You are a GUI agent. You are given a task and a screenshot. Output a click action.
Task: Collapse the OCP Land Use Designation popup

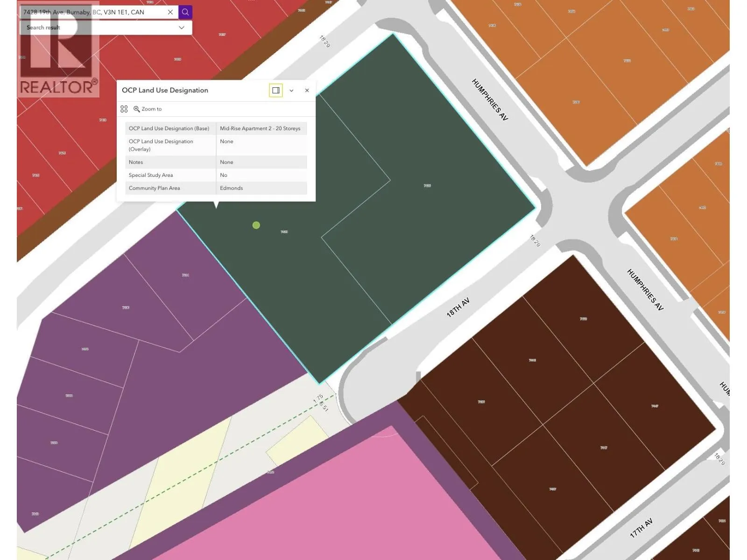tap(291, 91)
